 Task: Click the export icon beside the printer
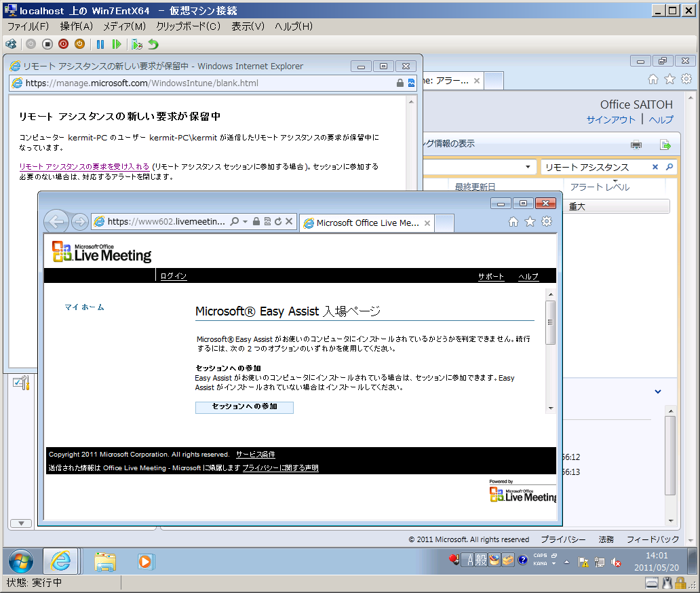point(665,145)
